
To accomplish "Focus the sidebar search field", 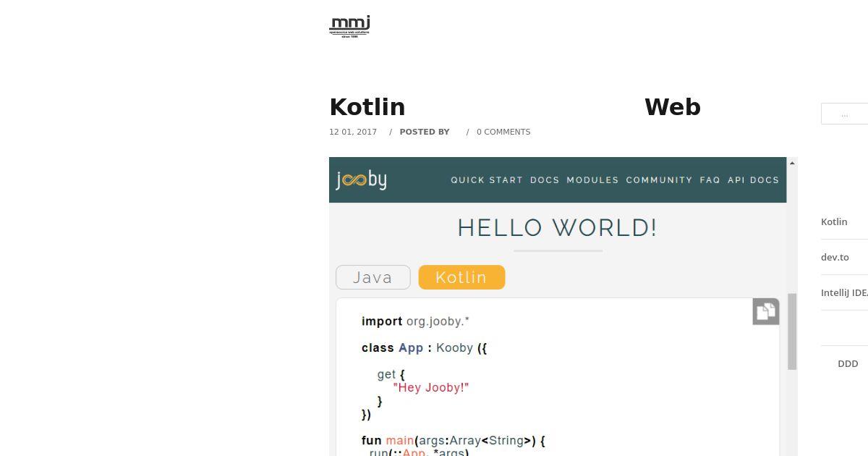I will click(x=844, y=114).
